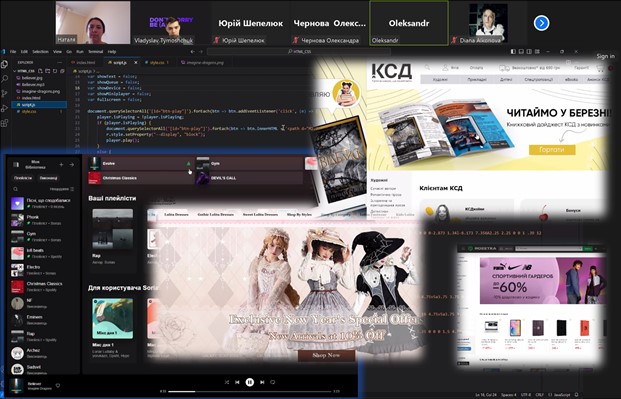Click the song progress bar

250,391
